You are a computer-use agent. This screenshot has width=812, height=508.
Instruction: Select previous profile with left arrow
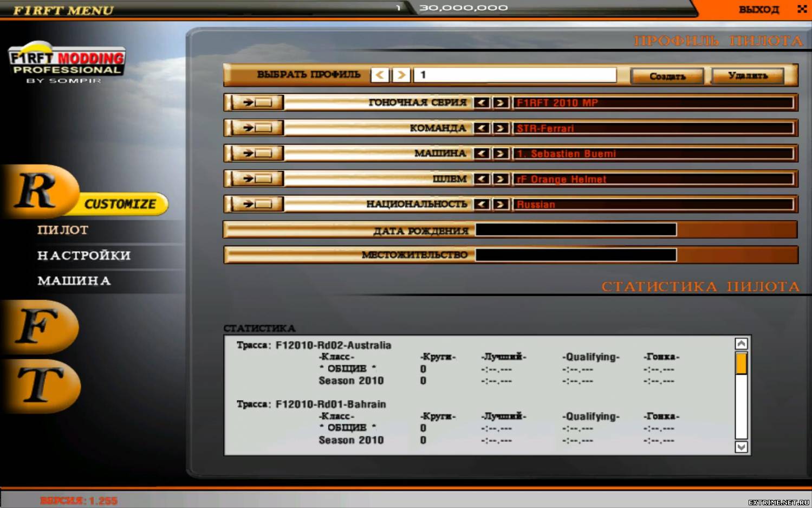pos(380,75)
